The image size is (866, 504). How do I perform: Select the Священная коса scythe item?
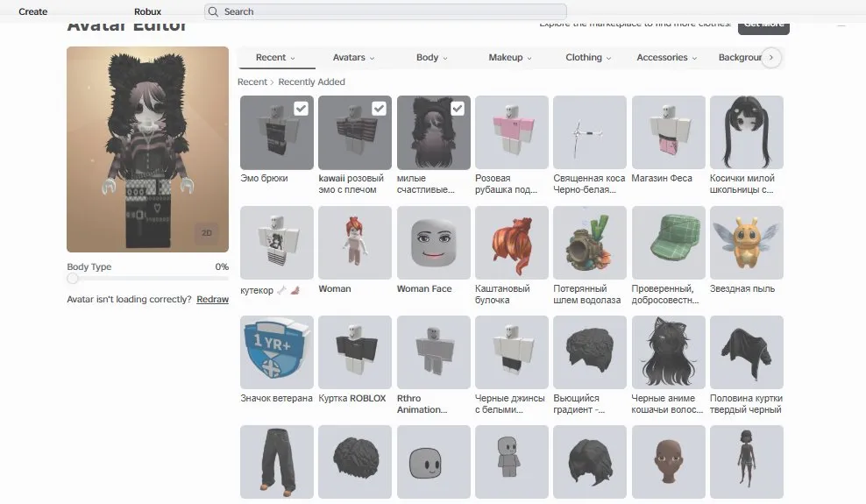tap(590, 132)
